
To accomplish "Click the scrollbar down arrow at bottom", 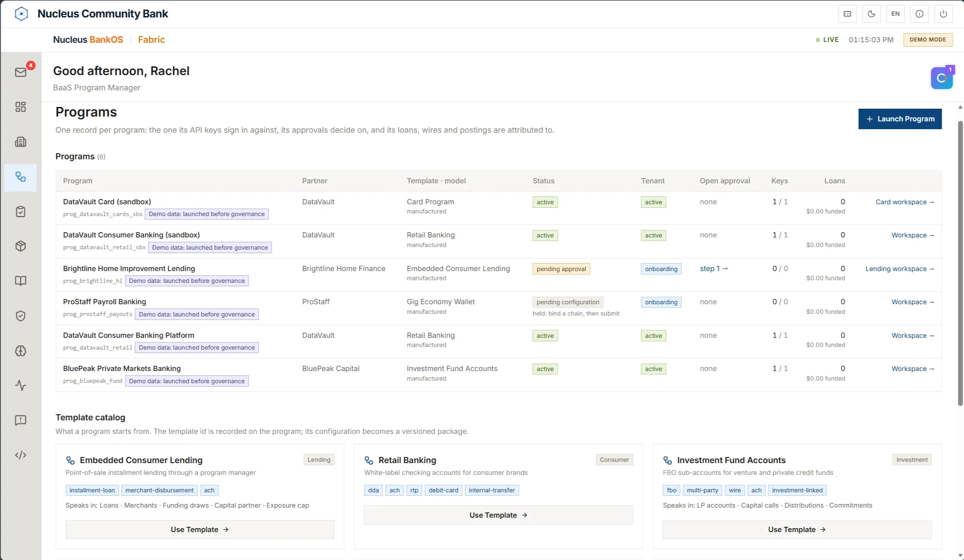I will coord(960,556).
